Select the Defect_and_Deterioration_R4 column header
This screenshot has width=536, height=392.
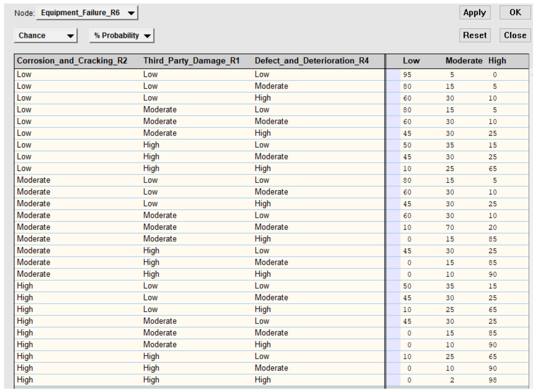point(311,61)
